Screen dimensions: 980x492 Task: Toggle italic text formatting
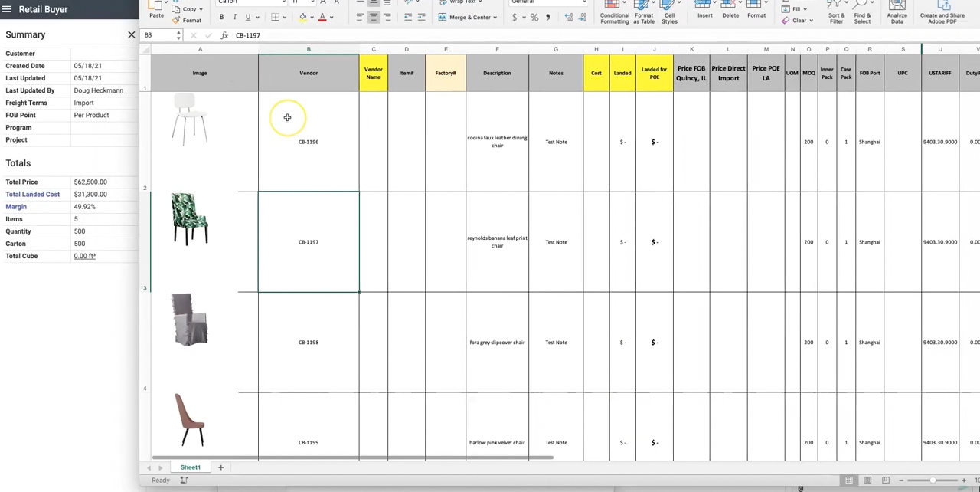coord(234,17)
